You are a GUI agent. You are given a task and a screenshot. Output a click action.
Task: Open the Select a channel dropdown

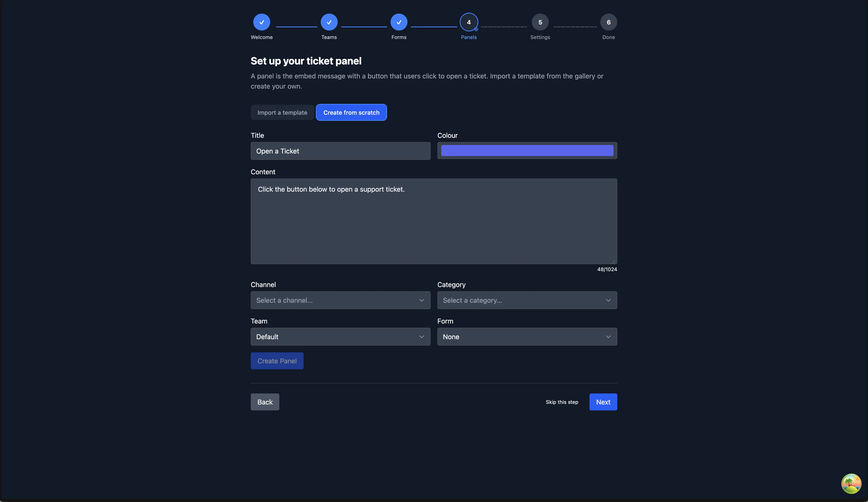click(x=340, y=300)
